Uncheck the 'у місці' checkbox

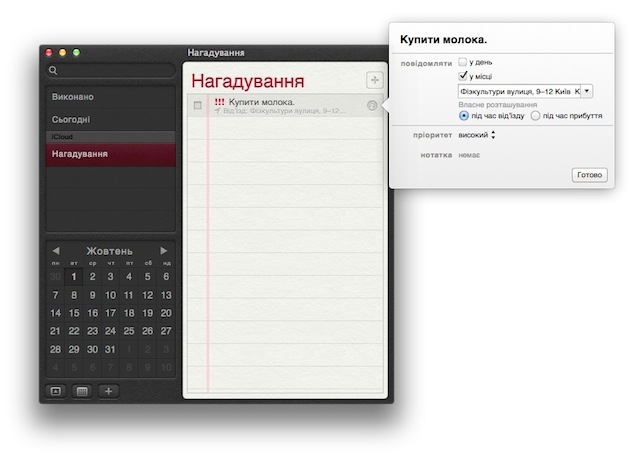tap(462, 76)
